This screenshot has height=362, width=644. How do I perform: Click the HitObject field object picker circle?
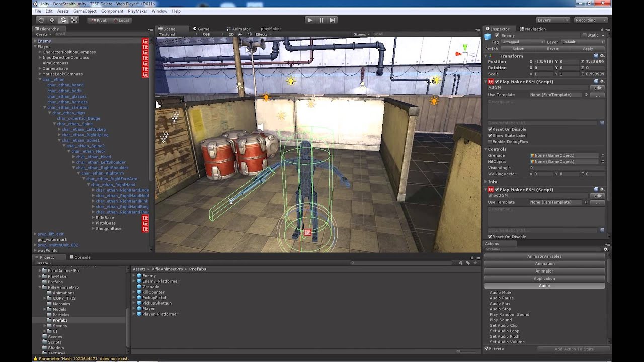(x=603, y=162)
